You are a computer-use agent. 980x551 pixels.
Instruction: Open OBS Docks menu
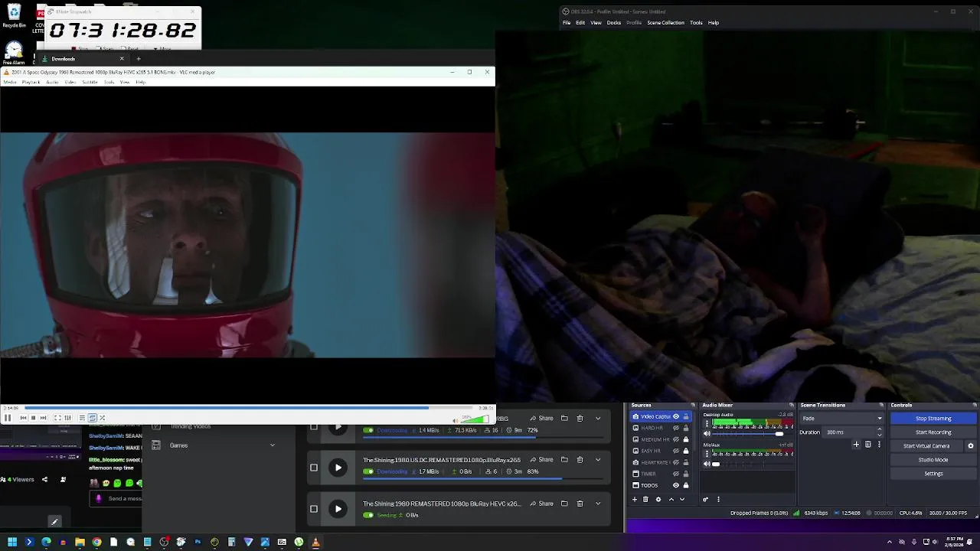click(x=614, y=22)
